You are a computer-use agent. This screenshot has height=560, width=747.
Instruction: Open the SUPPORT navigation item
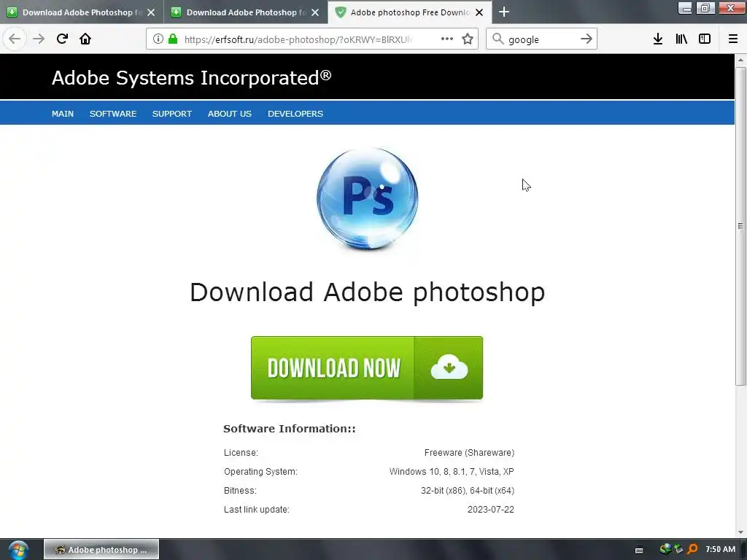coord(172,114)
